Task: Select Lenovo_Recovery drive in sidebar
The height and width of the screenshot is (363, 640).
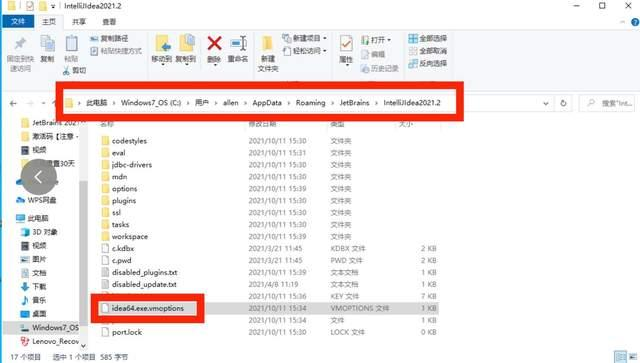Action: click(x=49, y=341)
